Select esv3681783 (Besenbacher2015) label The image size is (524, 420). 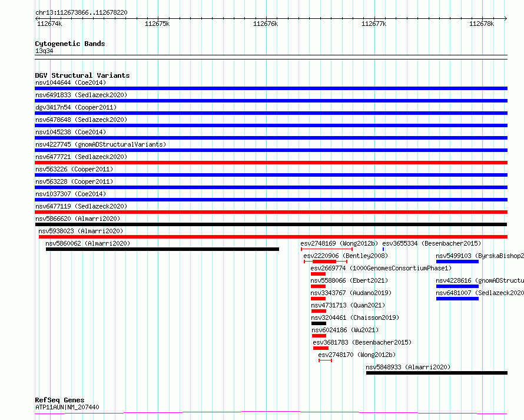point(362,342)
